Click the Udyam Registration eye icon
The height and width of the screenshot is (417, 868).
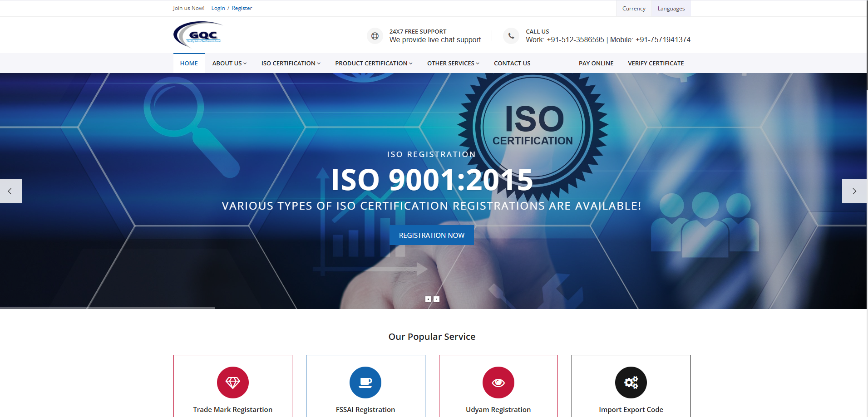498,382
